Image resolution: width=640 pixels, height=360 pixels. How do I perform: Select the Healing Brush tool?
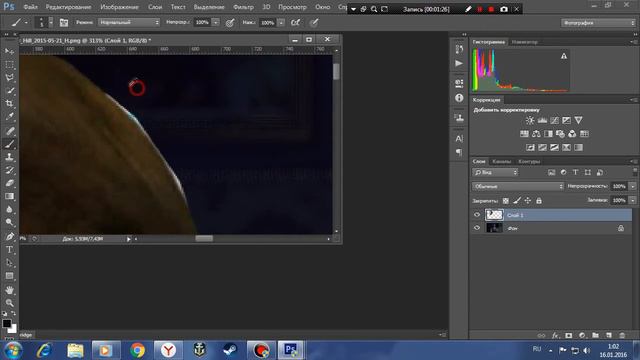[x=9, y=131]
